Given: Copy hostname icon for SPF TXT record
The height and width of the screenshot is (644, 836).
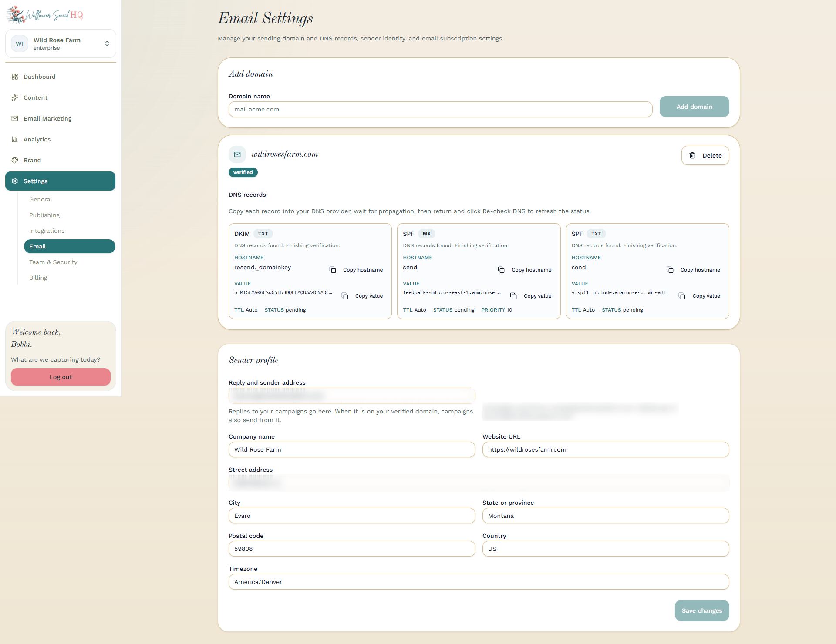Looking at the screenshot, I should (x=670, y=270).
